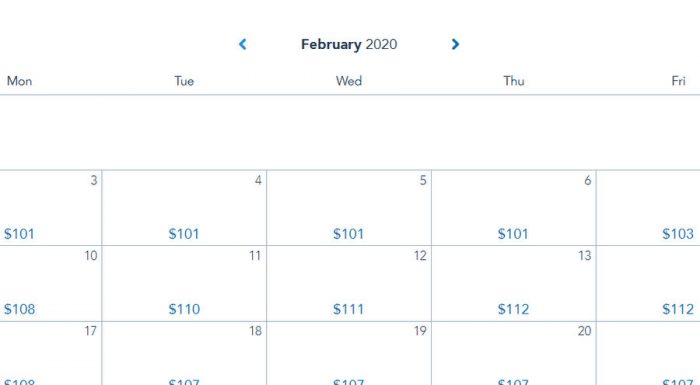Screen dimensions: 700x385
Task: Pick February 19 date cell
Action: click(x=349, y=353)
